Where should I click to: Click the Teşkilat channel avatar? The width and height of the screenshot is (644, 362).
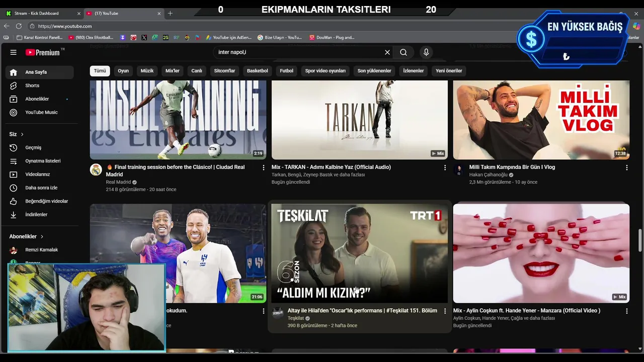click(277, 313)
